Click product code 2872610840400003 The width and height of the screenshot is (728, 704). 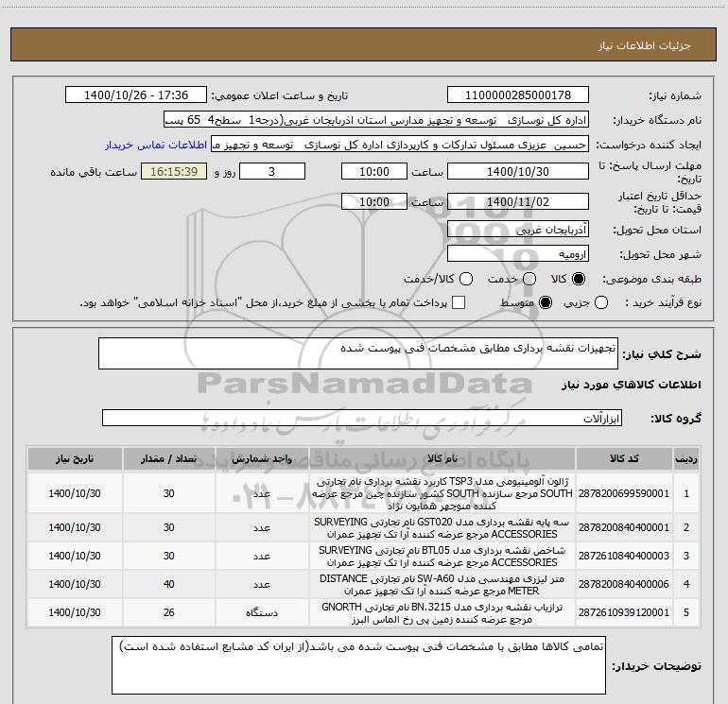click(x=624, y=556)
